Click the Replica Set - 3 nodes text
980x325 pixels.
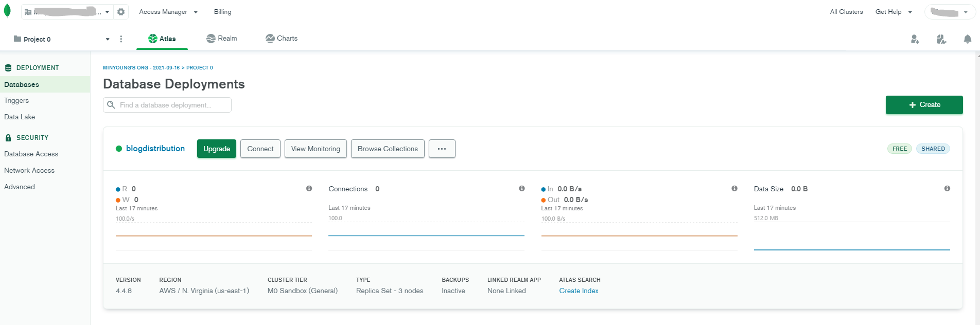coord(390,291)
